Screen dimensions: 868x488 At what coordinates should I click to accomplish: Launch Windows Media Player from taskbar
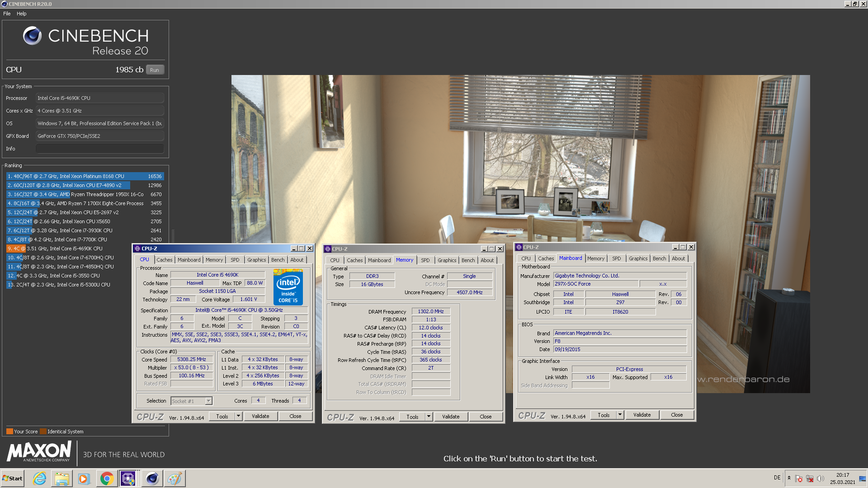click(84, 479)
